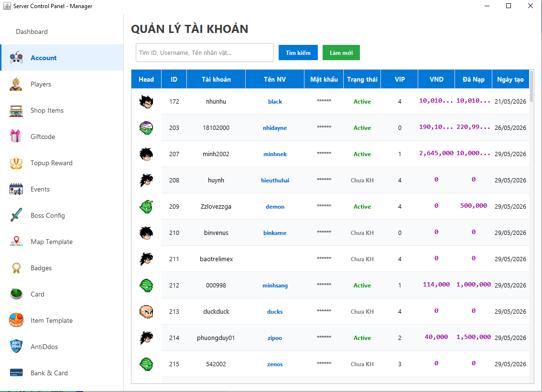The height and width of the screenshot is (392, 542).
Task: Click the 500,000 Đã Nạp value
Action: [474, 205]
